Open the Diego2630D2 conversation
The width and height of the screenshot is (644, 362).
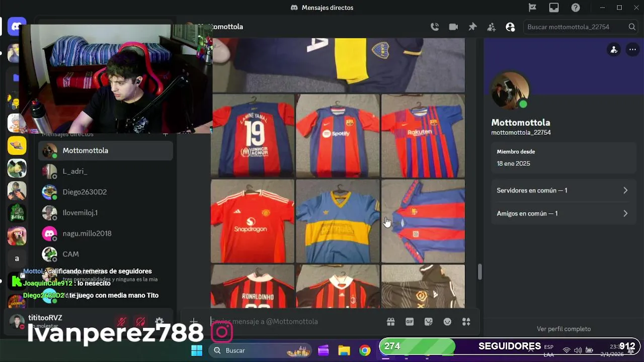click(106, 192)
